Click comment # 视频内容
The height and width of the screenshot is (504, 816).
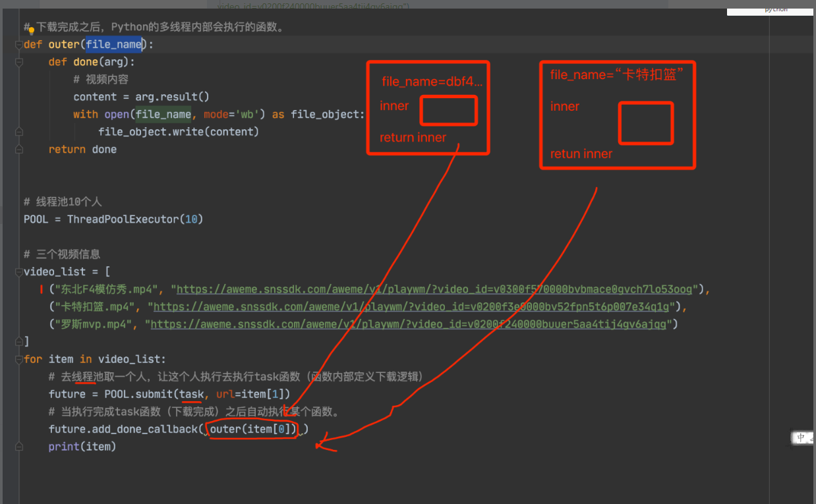pyautogui.click(x=101, y=80)
